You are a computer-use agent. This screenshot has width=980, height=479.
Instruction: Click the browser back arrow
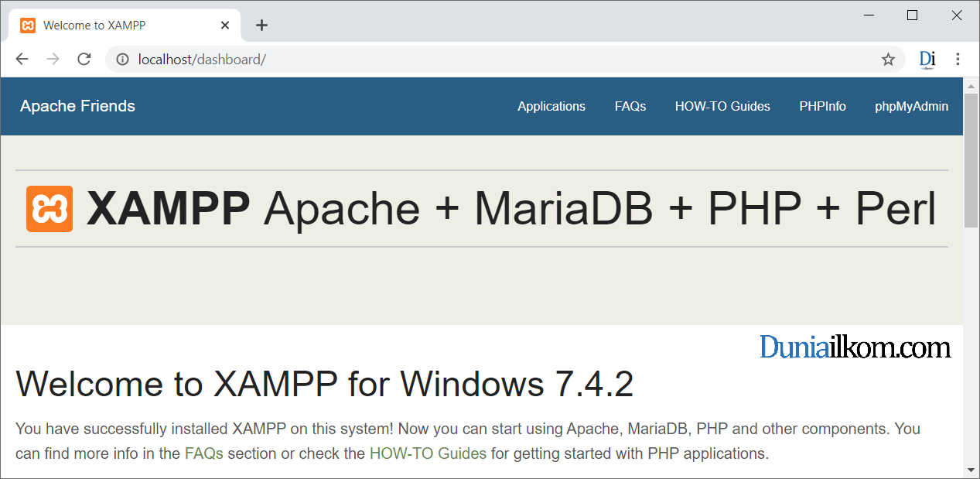coord(22,60)
